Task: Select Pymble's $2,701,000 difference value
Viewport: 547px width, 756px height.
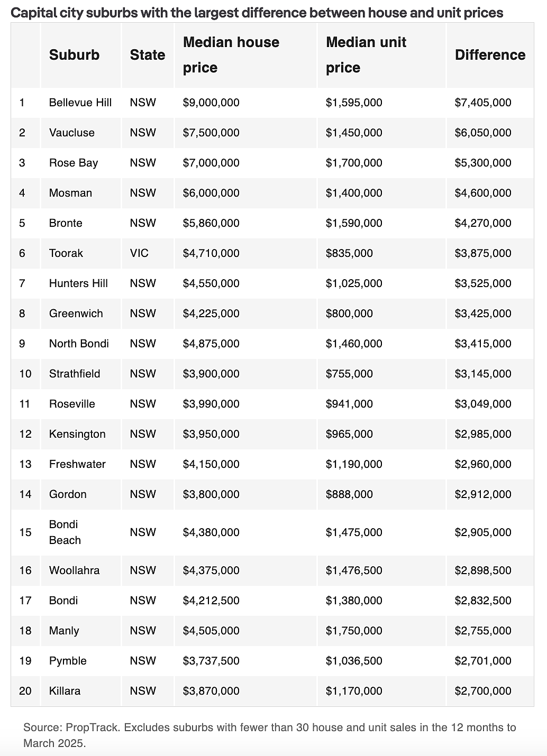Action: [x=483, y=661]
